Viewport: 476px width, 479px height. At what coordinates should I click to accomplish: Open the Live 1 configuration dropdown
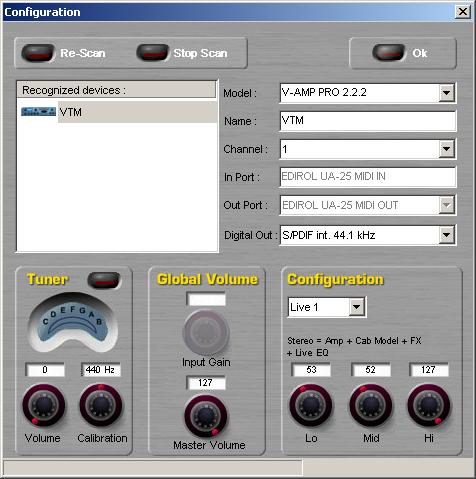[x=357, y=307]
